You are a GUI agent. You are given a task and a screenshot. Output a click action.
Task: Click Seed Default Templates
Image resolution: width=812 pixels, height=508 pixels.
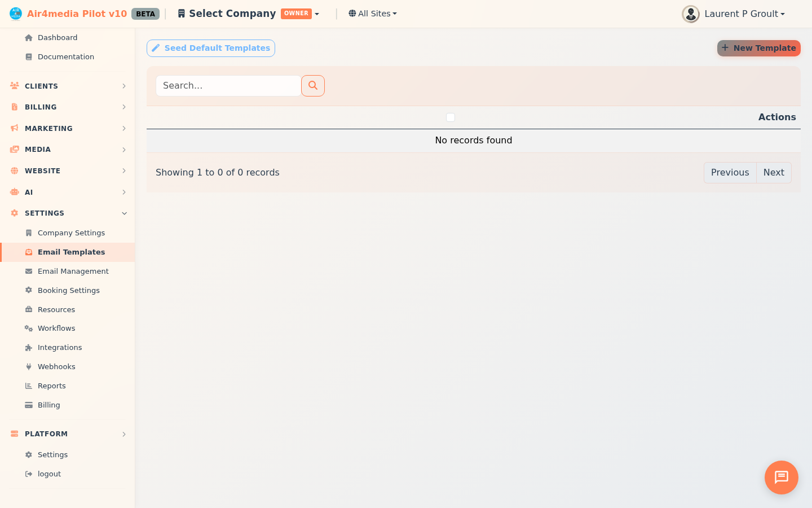[x=210, y=48]
